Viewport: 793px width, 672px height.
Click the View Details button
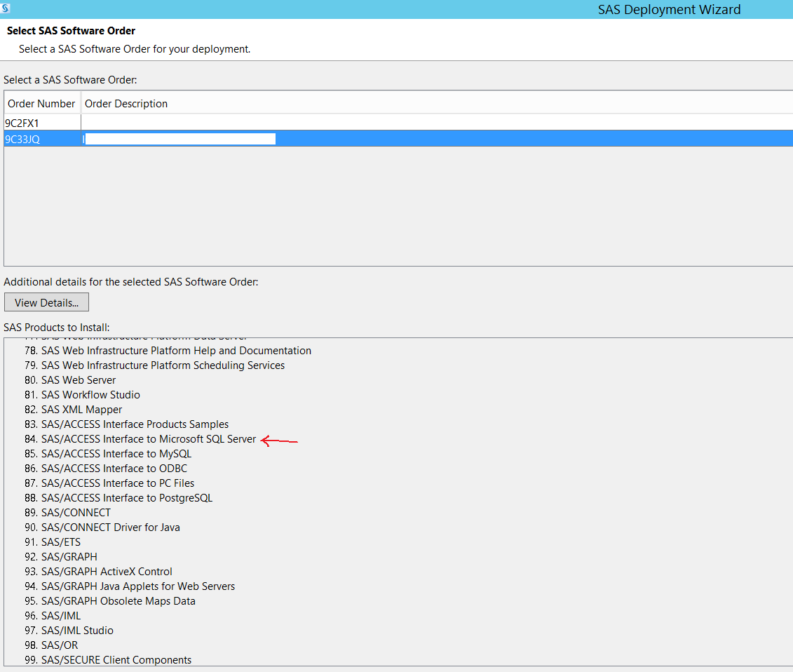(46, 302)
